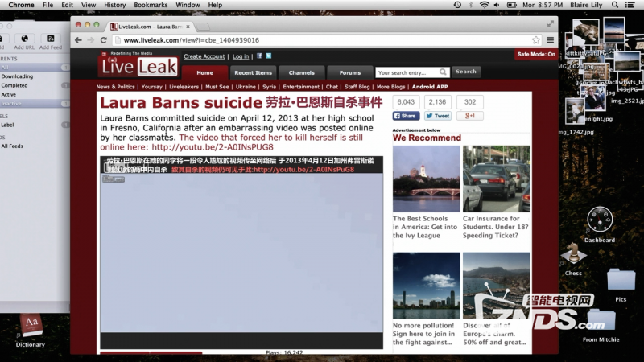The width and height of the screenshot is (644, 362).
Task: Click the search magnifier inside the entry box
Action: (x=443, y=72)
